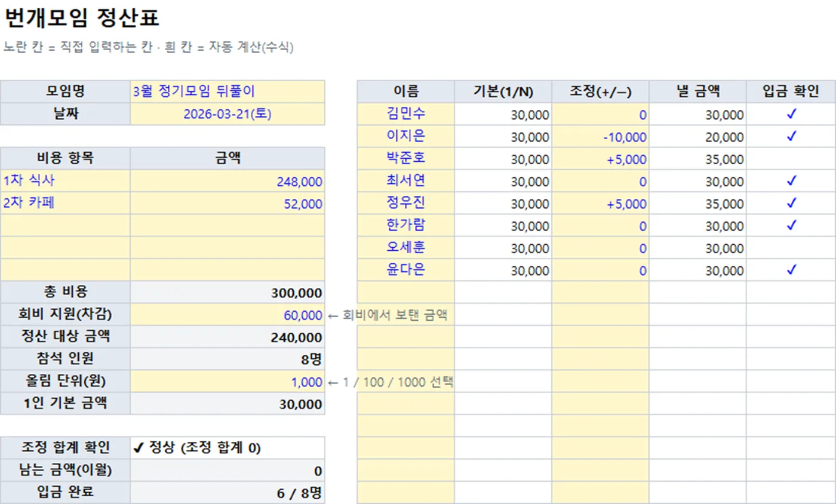
Task: Click the 248,000 amount cell
Action: [228, 181]
